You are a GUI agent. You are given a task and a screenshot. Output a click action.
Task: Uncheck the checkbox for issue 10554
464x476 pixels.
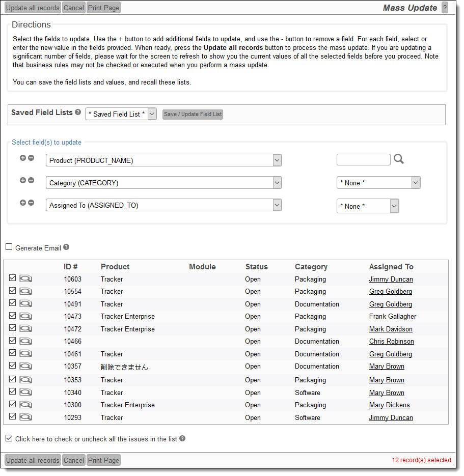pyautogui.click(x=12, y=290)
